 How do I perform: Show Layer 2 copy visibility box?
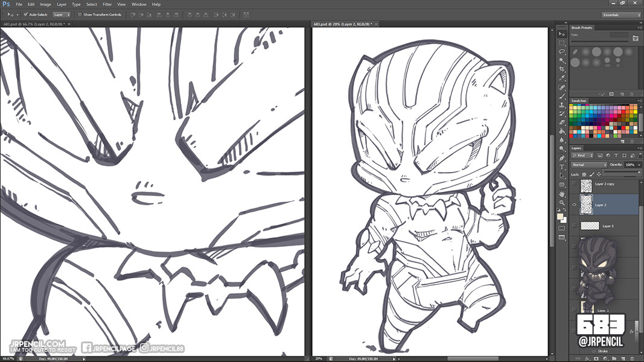point(574,183)
